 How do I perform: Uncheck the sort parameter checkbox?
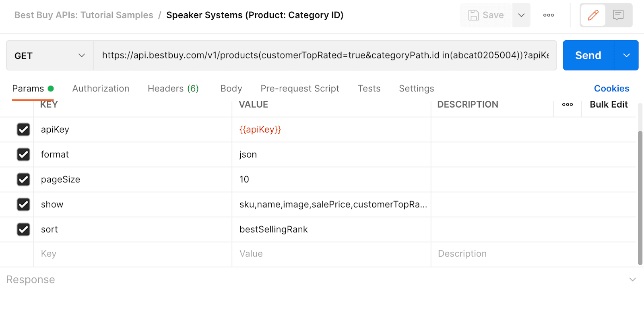tap(23, 230)
